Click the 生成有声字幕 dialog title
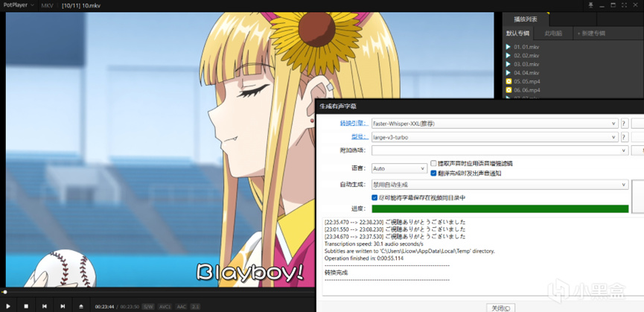The width and height of the screenshot is (644, 312). [x=338, y=106]
